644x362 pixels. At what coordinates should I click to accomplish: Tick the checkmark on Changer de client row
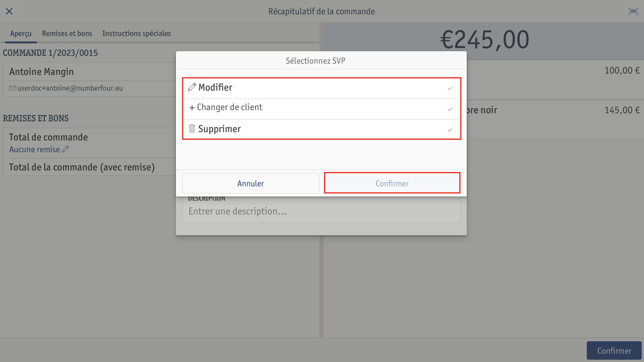click(x=450, y=109)
